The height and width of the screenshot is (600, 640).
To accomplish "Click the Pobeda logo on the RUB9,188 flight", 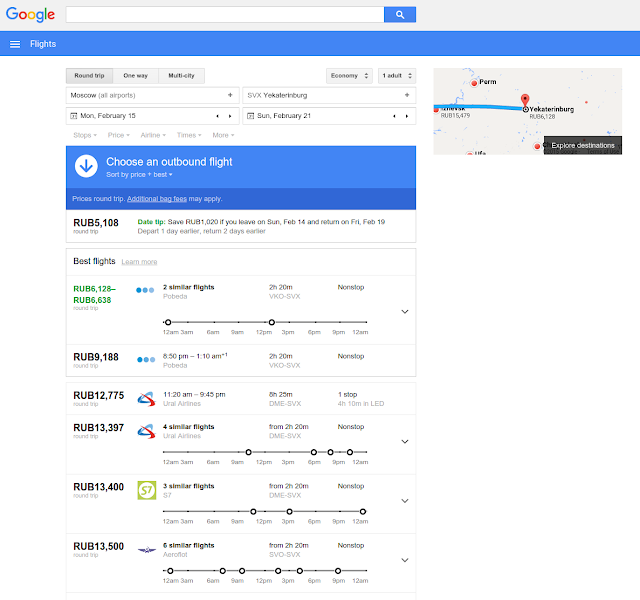I will (146, 360).
